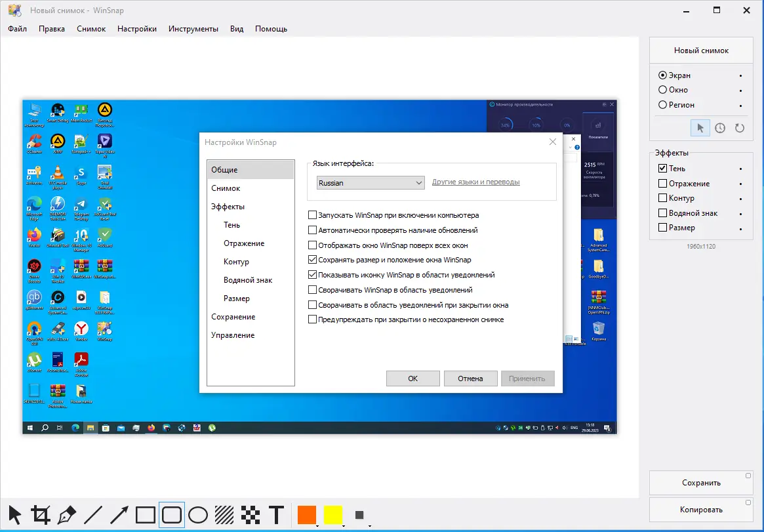Image resolution: width=764 pixels, height=532 pixels.
Task: Select the straight Line tool
Action: click(x=93, y=514)
